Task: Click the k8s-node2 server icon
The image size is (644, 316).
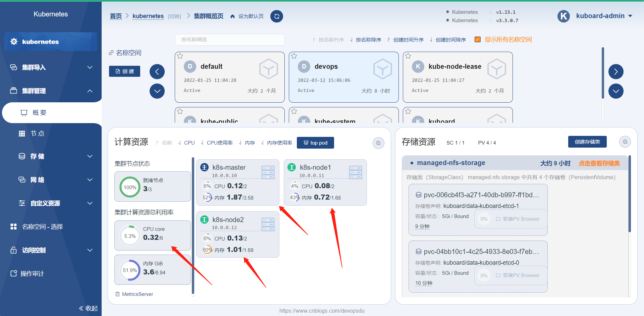Action: (268, 224)
